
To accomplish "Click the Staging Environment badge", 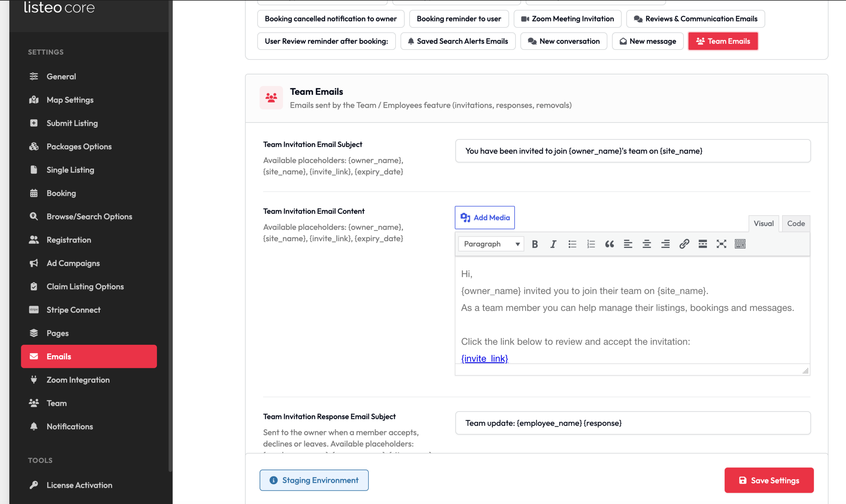I will point(314,480).
